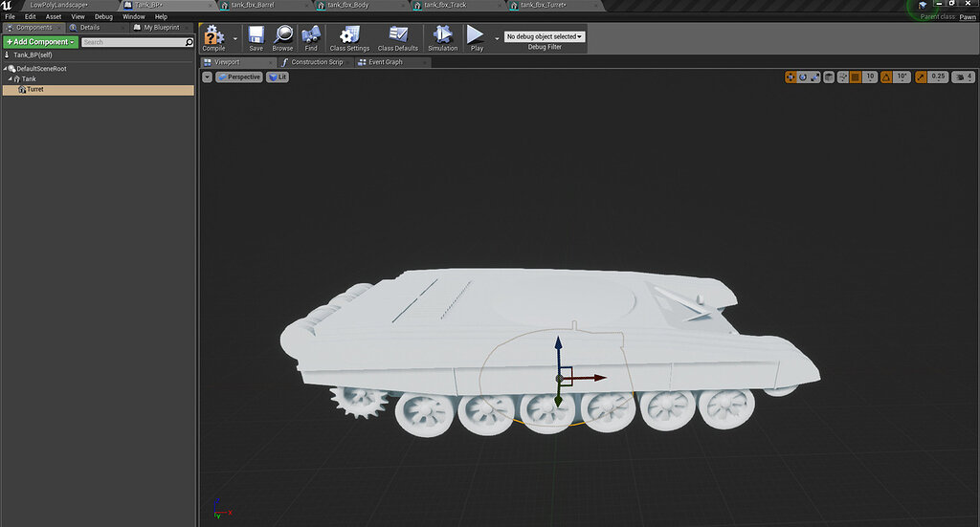Open the Browse content icon
This screenshot has height=527, width=980.
pos(282,35)
